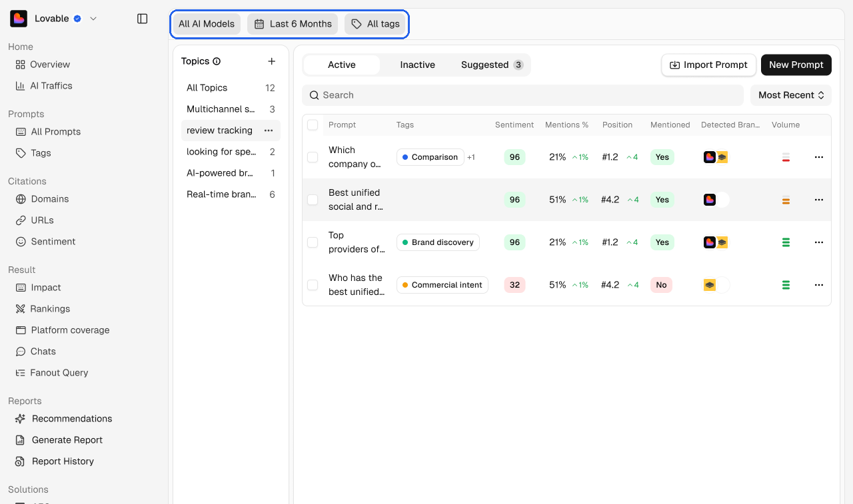Add a new topic with plus icon
The image size is (853, 504).
(x=271, y=61)
